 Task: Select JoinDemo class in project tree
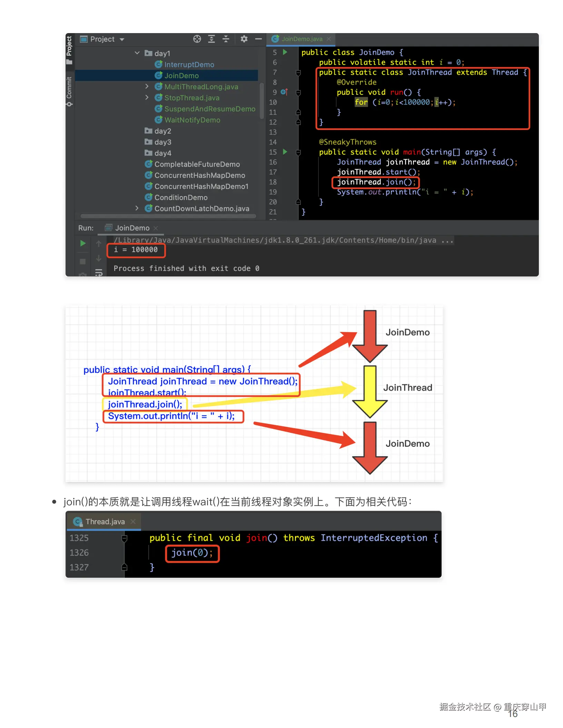[177, 75]
